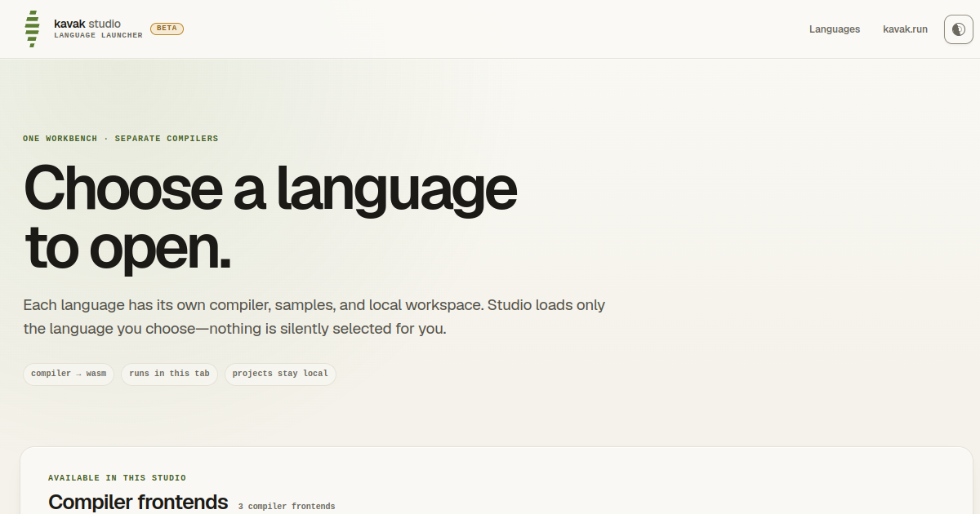Click the kavak studio green logo icon
980x514 pixels.
click(x=32, y=29)
